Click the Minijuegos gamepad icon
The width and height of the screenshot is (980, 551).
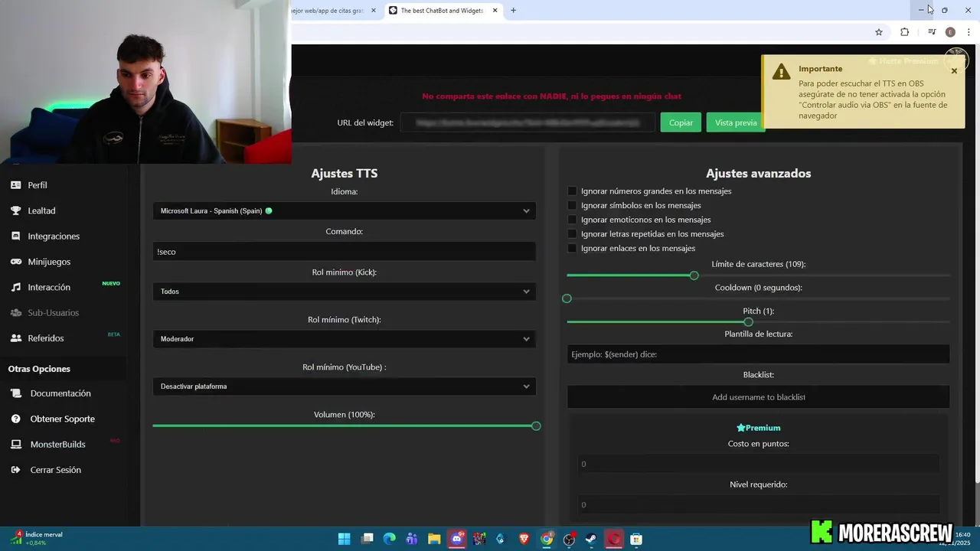pyautogui.click(x=15, y=262)
